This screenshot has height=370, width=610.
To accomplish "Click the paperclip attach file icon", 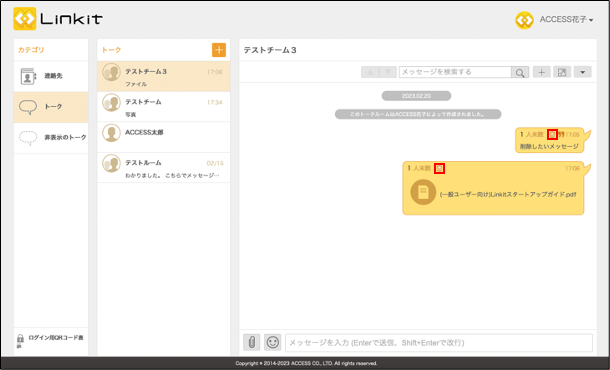I will (252, 342).
